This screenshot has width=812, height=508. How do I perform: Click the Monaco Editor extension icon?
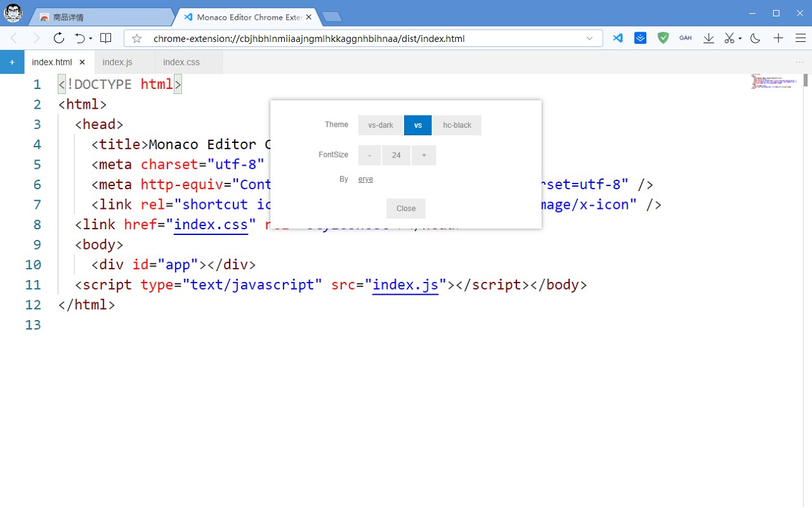pos(618,38)
